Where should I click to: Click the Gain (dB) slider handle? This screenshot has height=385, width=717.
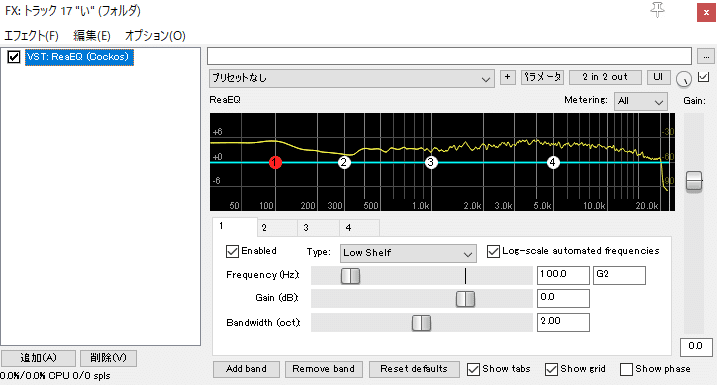point(466,299)
